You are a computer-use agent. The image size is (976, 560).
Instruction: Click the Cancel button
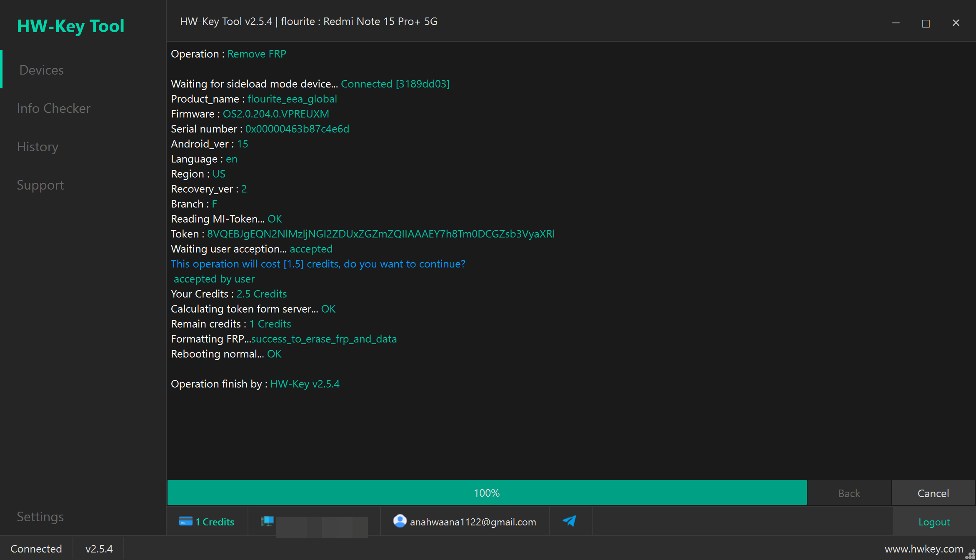(x=933, y=493)
